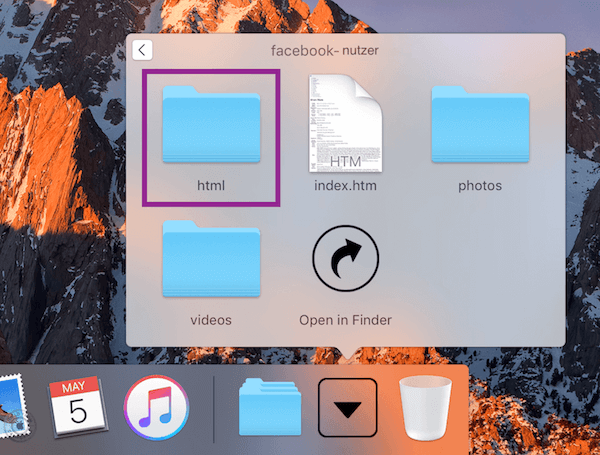Image resolution: width=600 pixels, height=455 pixels.
Task: Open the Trash in the Dock
Action: click(425, 408)
